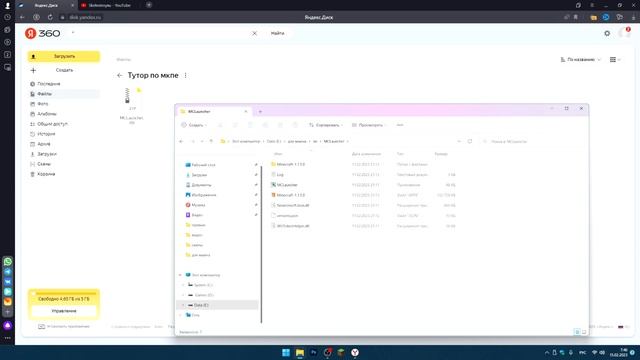This screenshot has height=360, width=640.
Task: Open Создать dropdown in Explorer toolbar
Action: click(194, 125)
